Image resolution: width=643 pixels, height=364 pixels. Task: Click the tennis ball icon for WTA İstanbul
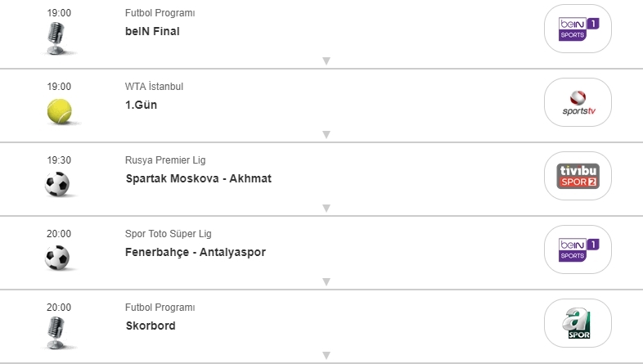coord(60,110)
